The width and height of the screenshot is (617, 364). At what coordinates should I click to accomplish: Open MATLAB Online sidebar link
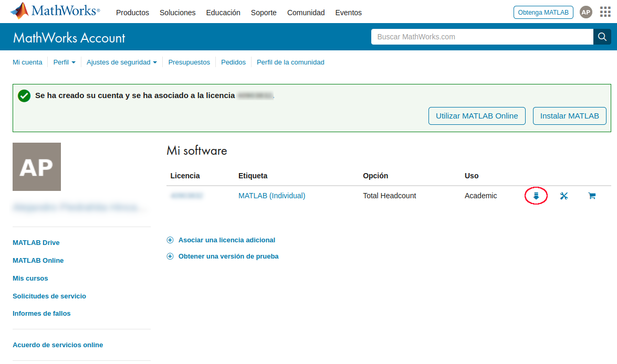click(38, 260)
